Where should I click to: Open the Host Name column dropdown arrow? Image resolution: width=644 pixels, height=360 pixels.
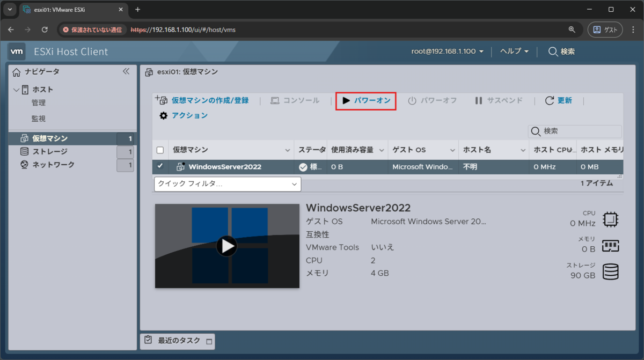(523, 150)
